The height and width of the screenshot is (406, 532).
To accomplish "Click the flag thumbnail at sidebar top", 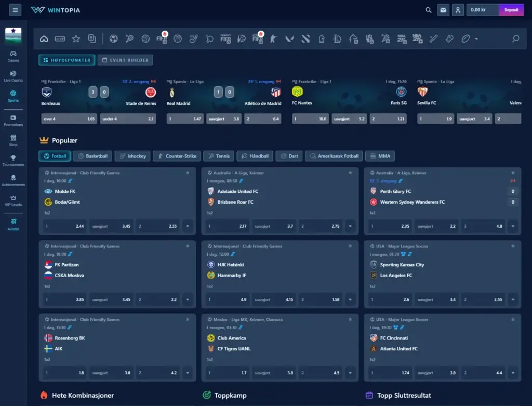I will (x=13, y=35).
